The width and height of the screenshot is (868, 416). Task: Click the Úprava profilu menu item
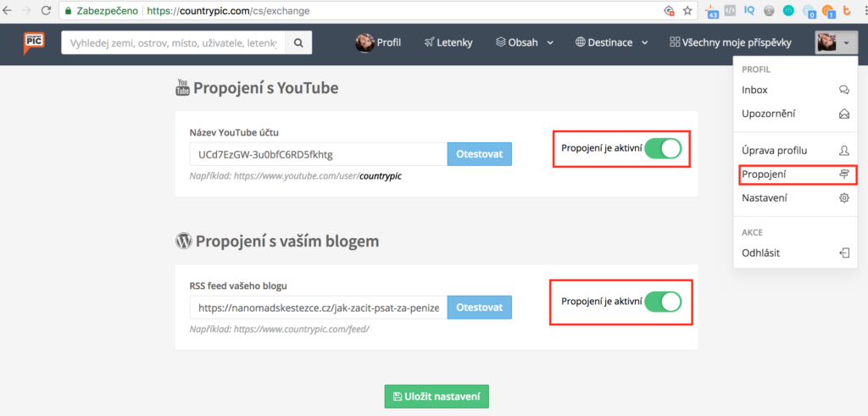774,151
